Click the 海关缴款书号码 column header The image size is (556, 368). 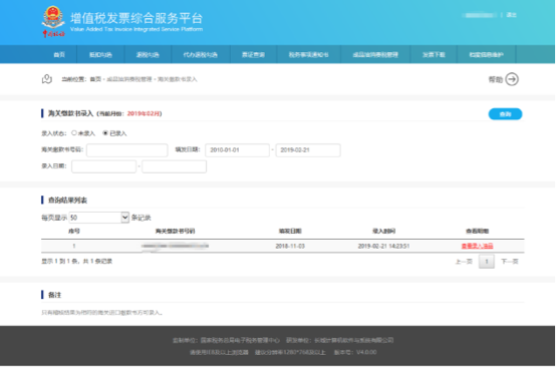tap(175, 231)
